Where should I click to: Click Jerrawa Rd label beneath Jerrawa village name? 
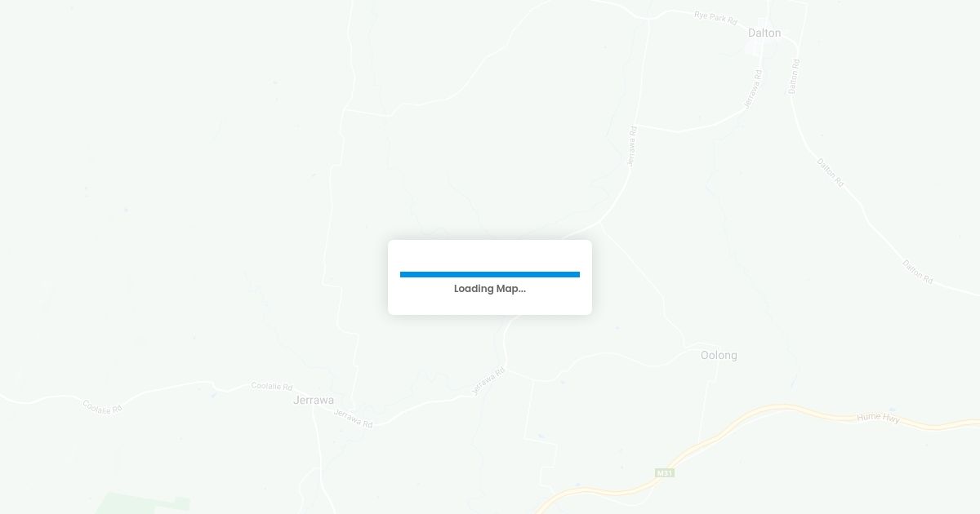[x=353, y=419]
